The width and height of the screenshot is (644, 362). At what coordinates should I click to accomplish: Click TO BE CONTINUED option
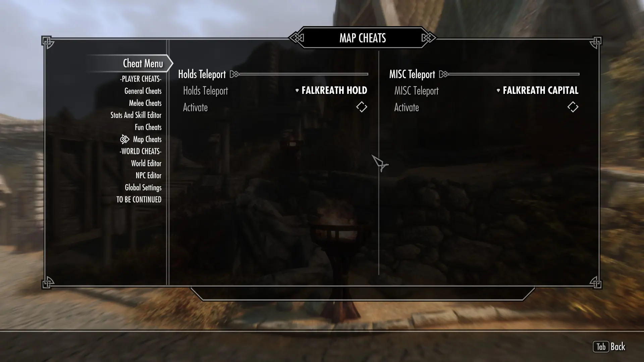coord(139,199)
